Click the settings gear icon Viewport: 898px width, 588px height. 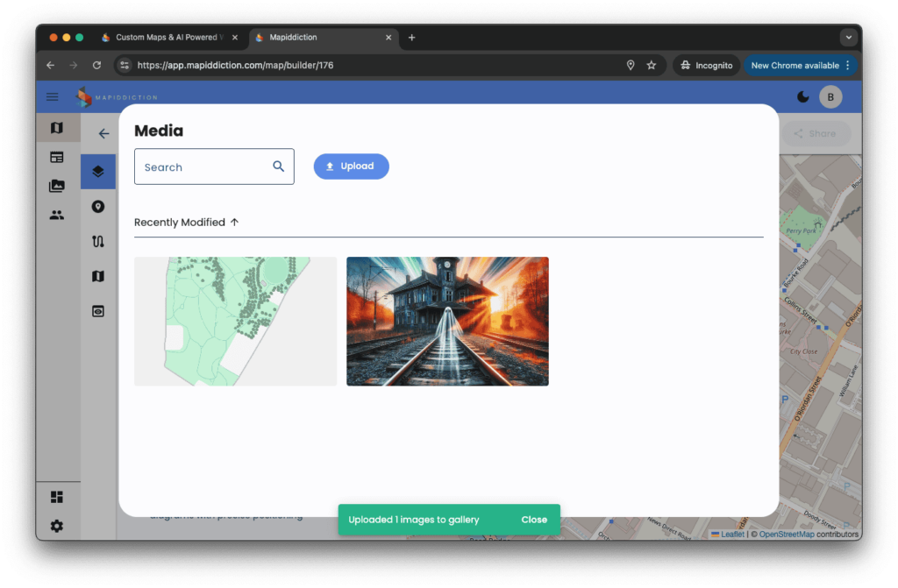click(x=57, y=526)
